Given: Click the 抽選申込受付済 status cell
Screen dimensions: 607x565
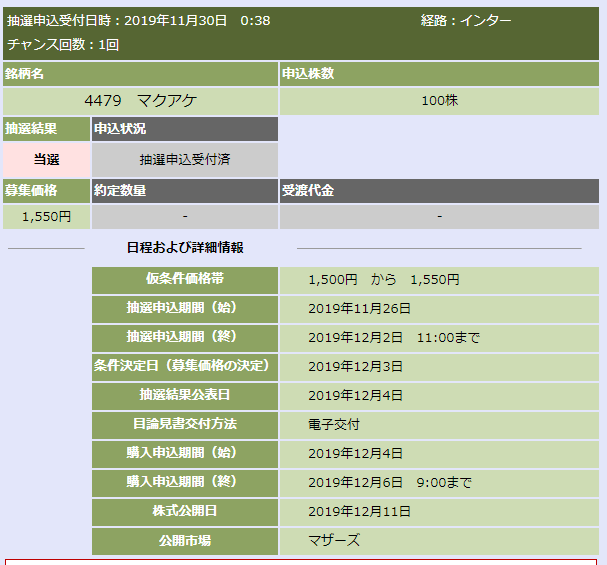Looking at the screenshot, I should (x=185, y=160).
